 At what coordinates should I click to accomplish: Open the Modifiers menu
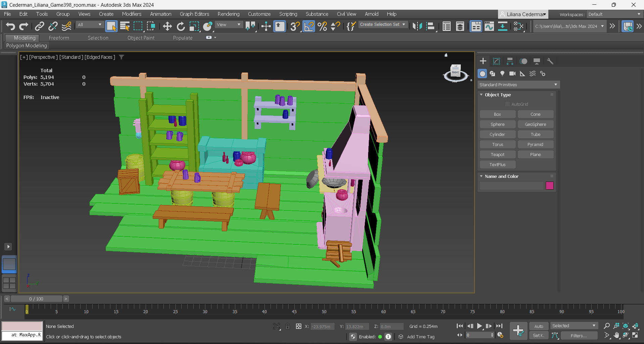(132, 14)
